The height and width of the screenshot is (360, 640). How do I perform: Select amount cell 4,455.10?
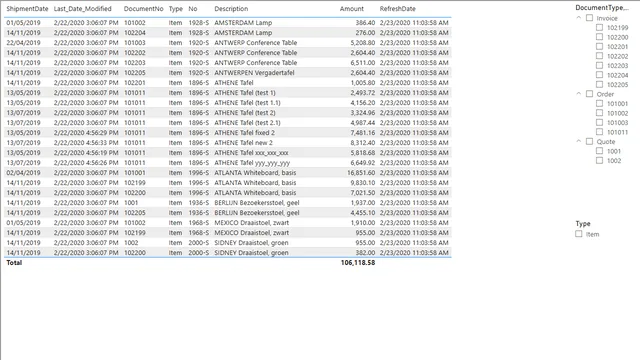tap(362, 213)
